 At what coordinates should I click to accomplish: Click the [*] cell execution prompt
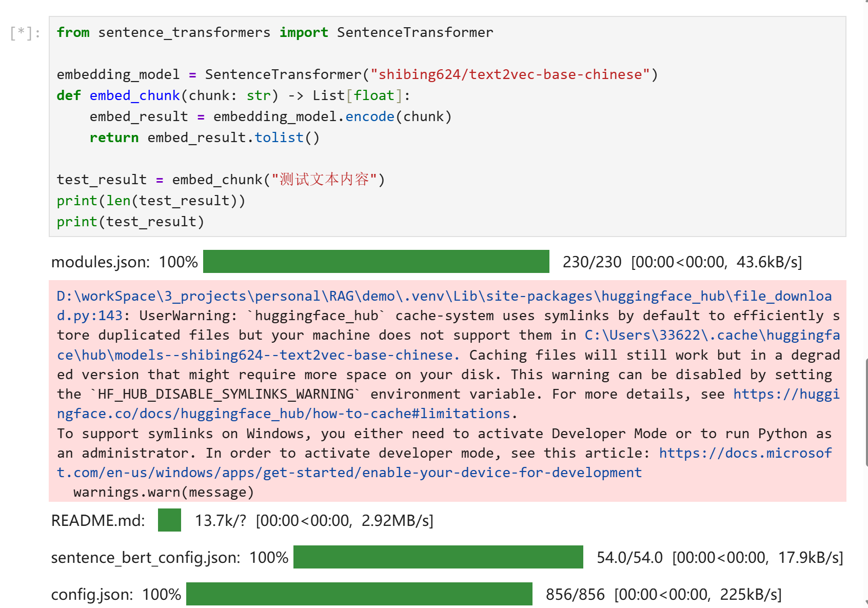point(25,33)
